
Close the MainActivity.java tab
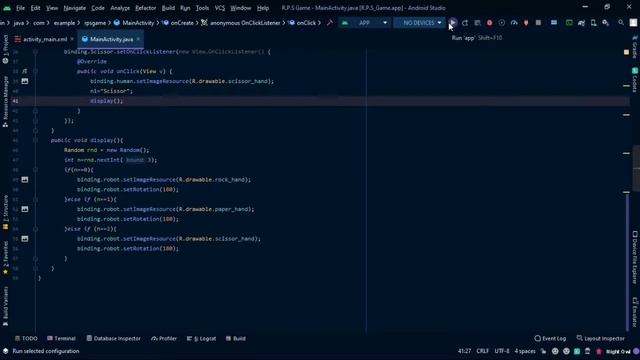point(138,39)
